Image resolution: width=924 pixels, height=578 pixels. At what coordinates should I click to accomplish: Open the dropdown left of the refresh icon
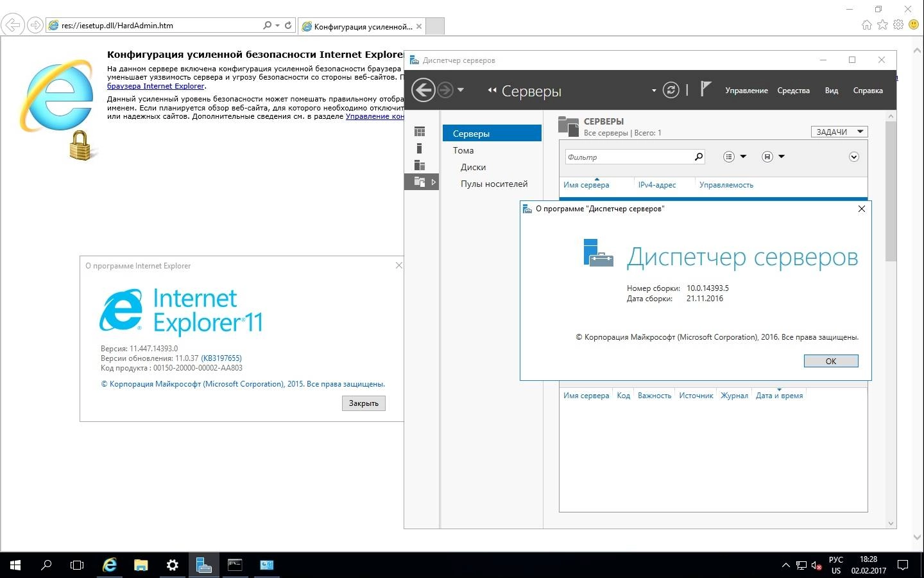(654, 91)
